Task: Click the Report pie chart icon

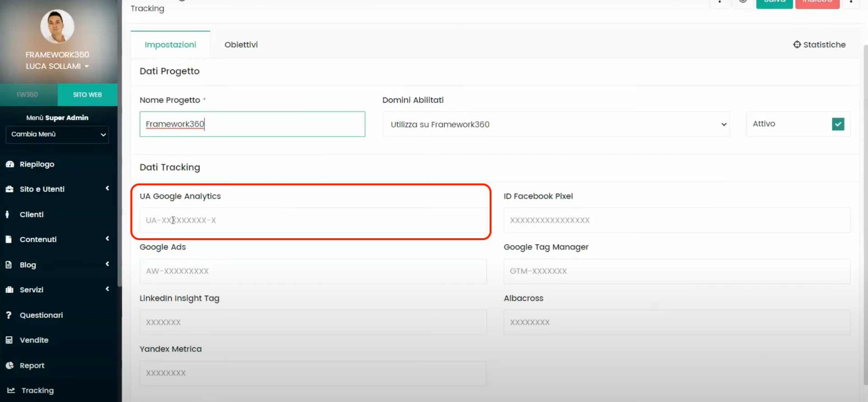Action: click(9, 365)
